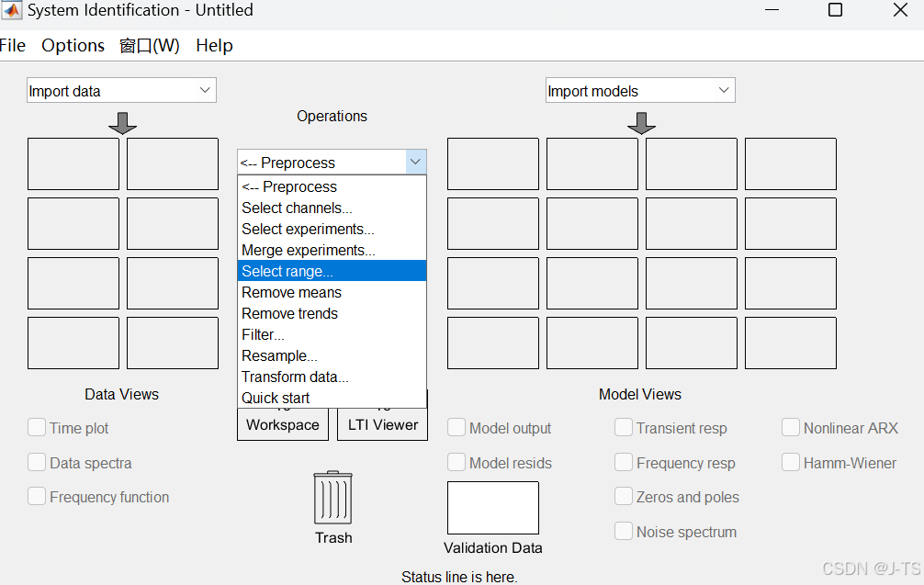Open the Options menu
The image size is (924, 585).
click(x=73, y=45)
